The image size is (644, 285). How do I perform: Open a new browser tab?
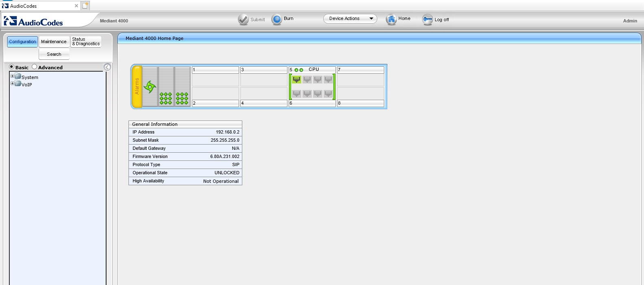coord(85,6)
